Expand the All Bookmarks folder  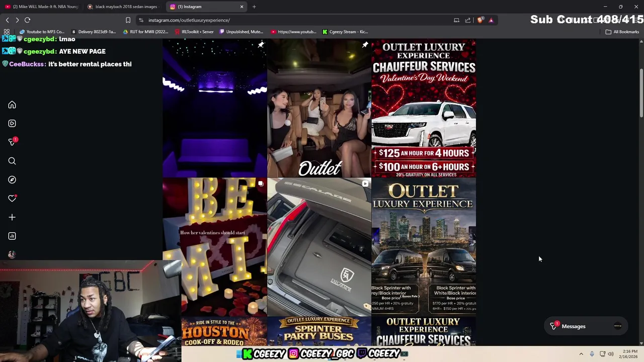pyautogui.click(x=622, y=32)
